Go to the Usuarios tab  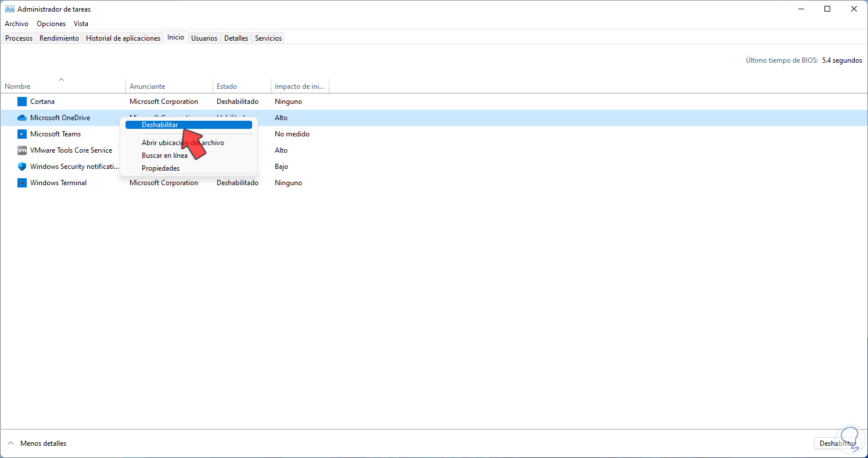[x=205, y=38]
